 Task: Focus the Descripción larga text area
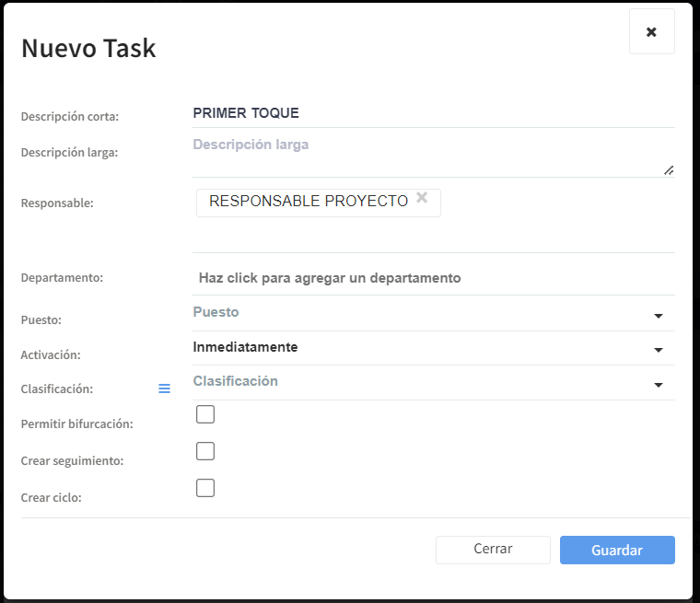point(434,155)
